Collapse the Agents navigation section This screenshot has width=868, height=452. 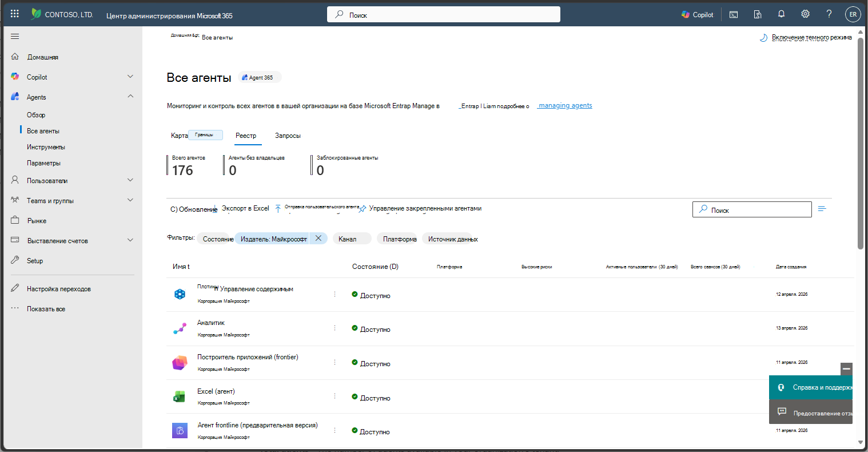click(x=130, y=97)
